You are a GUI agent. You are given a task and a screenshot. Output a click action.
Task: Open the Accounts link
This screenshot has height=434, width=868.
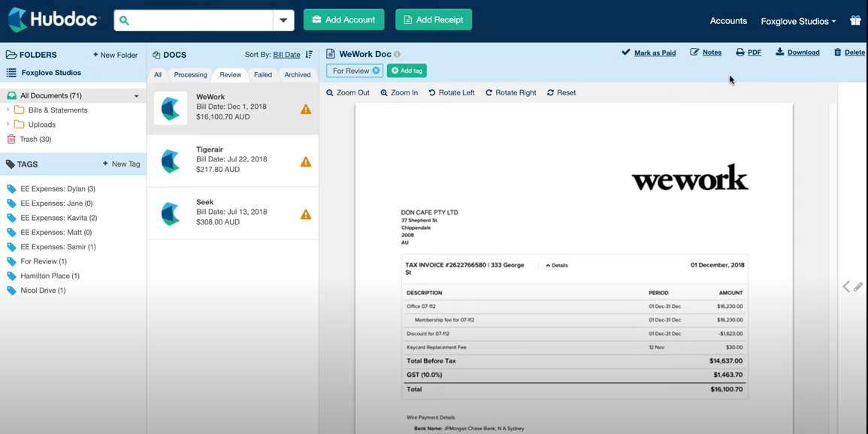pyautogui.click(x=728, y=21)
